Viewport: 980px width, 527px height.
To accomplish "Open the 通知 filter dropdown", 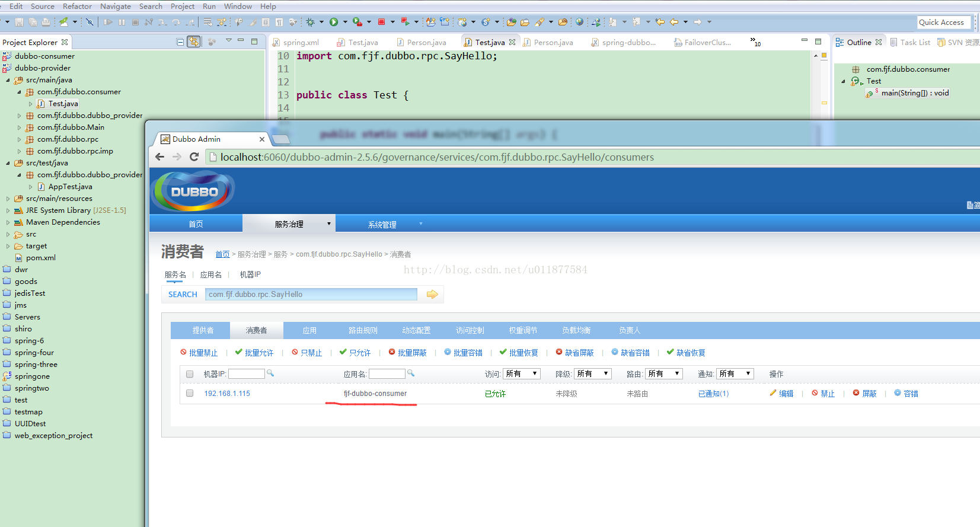I will [x=735, y=373].
